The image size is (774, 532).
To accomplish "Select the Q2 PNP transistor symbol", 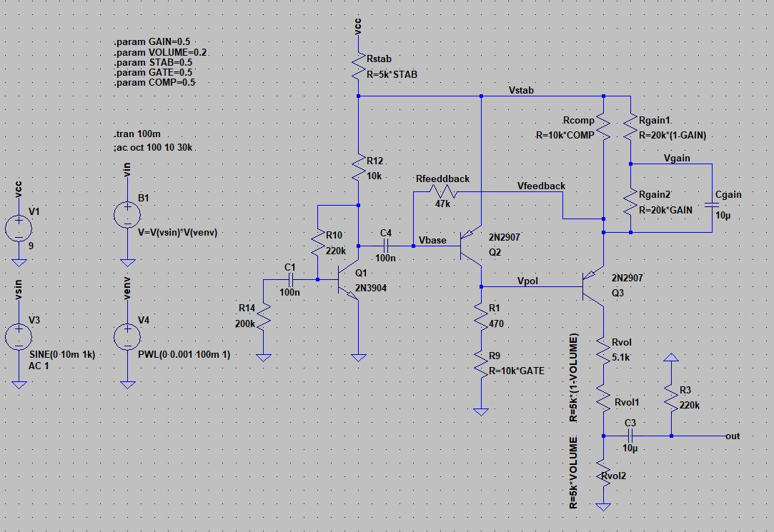I will [470, 246].
